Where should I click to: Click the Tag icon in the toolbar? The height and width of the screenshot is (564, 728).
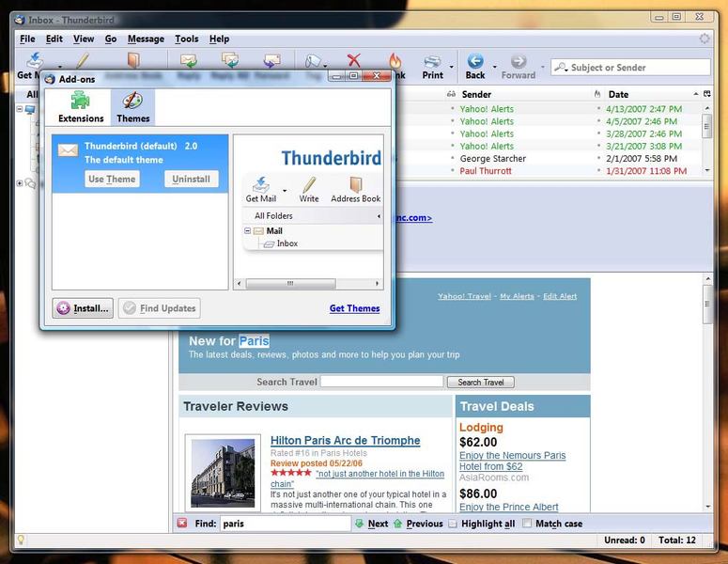[313, 61]
